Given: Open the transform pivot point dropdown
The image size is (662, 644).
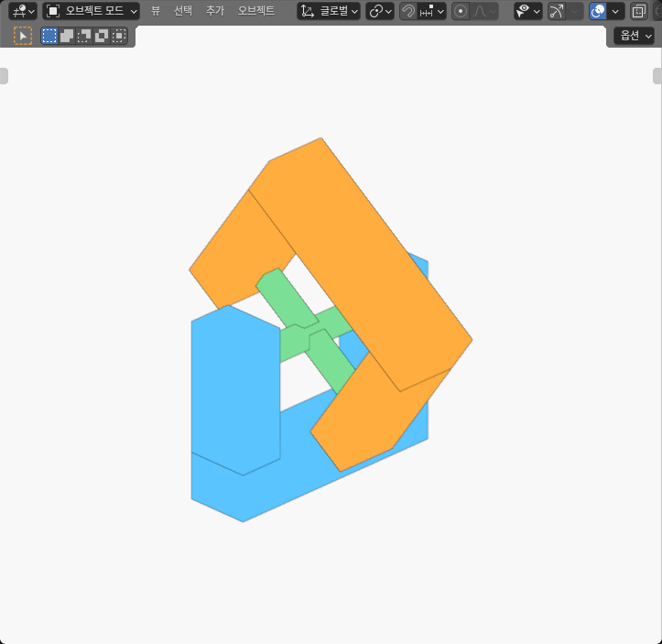Looking at the screenshot, I should tap(380, 11).
